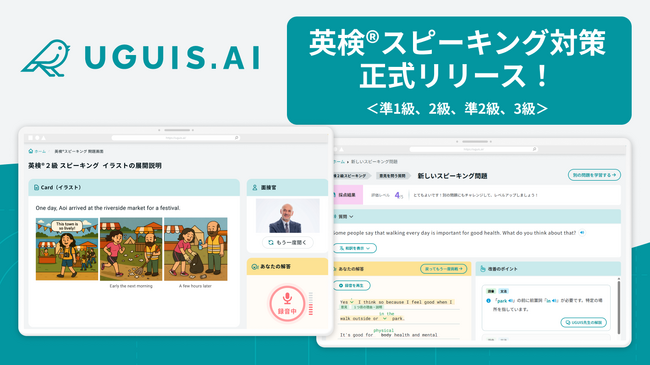Click the あなたの解答 icon in left window
Screen dimensions: 650x365
255,267
